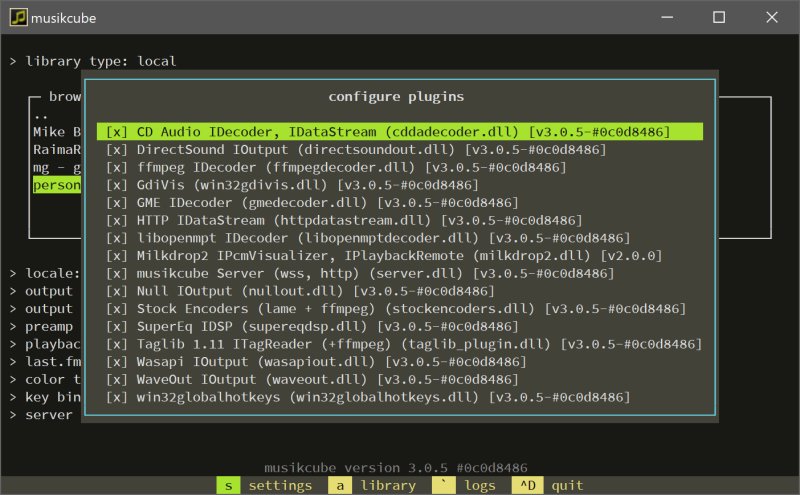This screenshot has width=800, height=495.
Task: Open the color theme setting entry
Action: (45, 380)
